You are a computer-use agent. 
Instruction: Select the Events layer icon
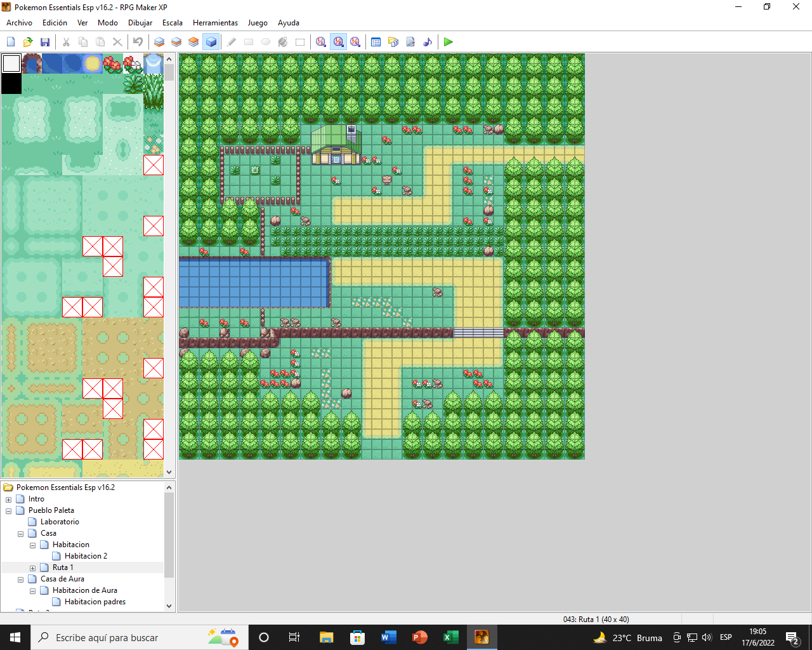(211, 42)
